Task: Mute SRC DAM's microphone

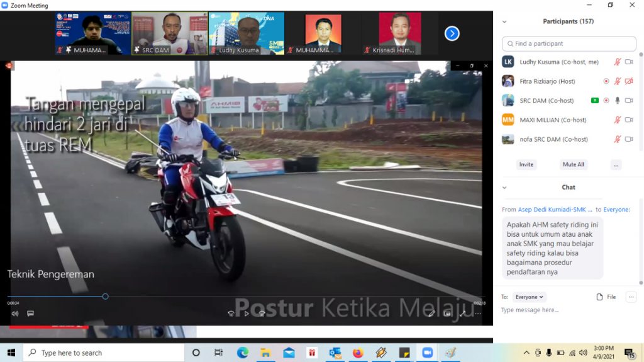Action: click(618, 101)
